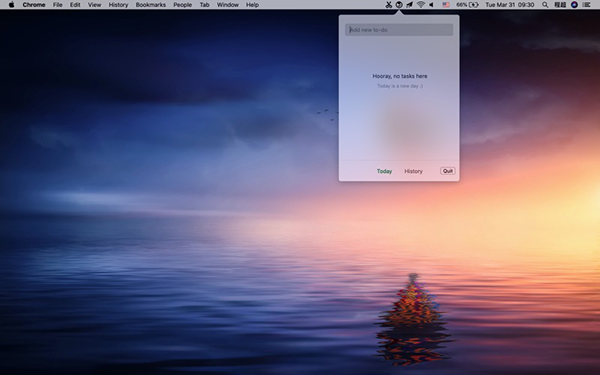Click the battery status indicator

click(x=467, y=5)
